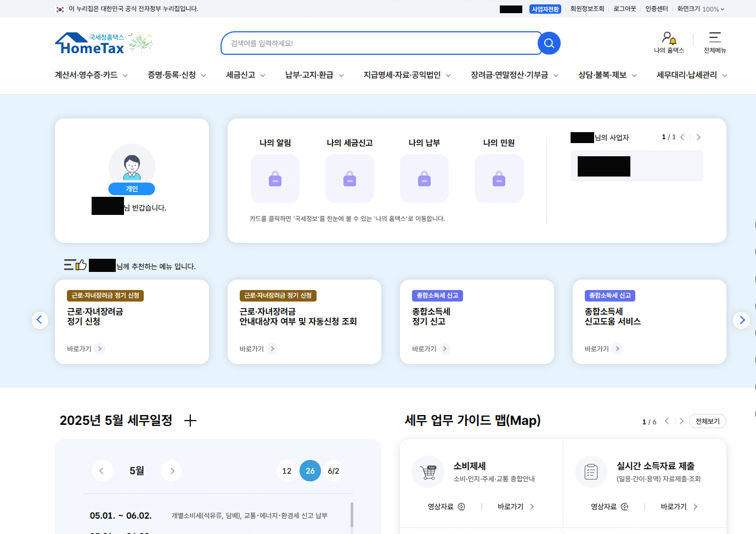Image resolution: width=756 pixels, height=534 pixels.
Task: Open the 계산서·영수증·카드 menu
Action: (87, 75)
